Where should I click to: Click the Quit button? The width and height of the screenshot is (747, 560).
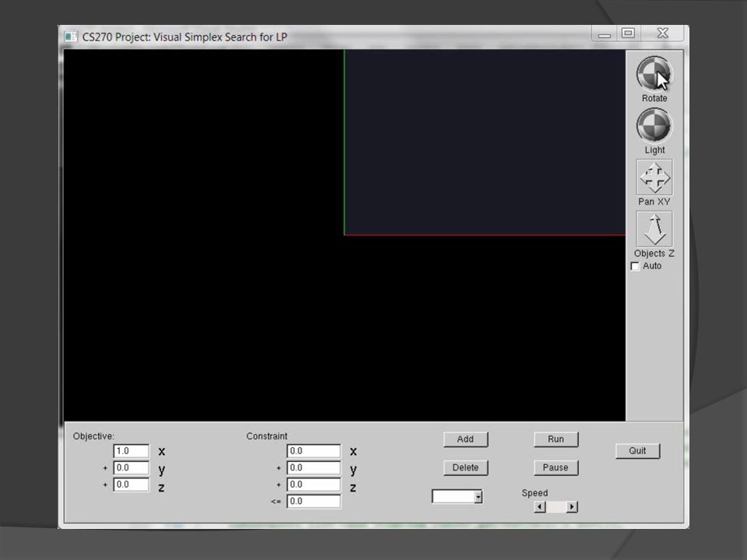coord(637,451)
